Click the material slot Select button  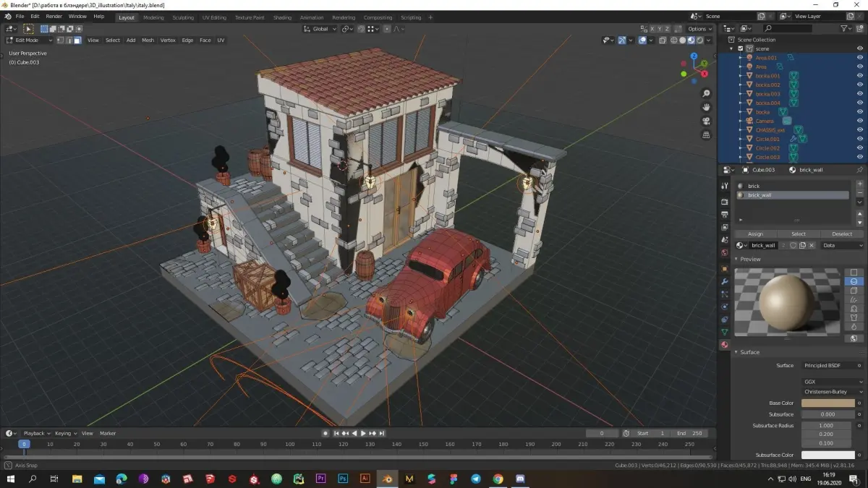tap(799, 234)
